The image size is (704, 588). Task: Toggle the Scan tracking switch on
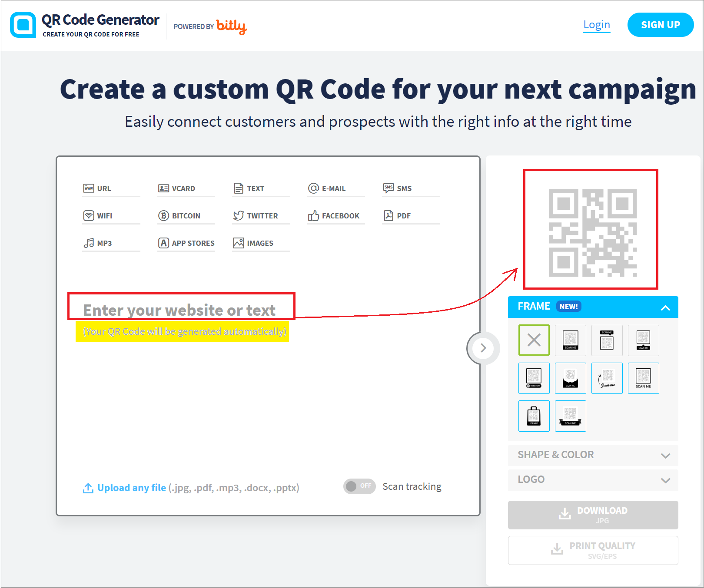point(359,486)
